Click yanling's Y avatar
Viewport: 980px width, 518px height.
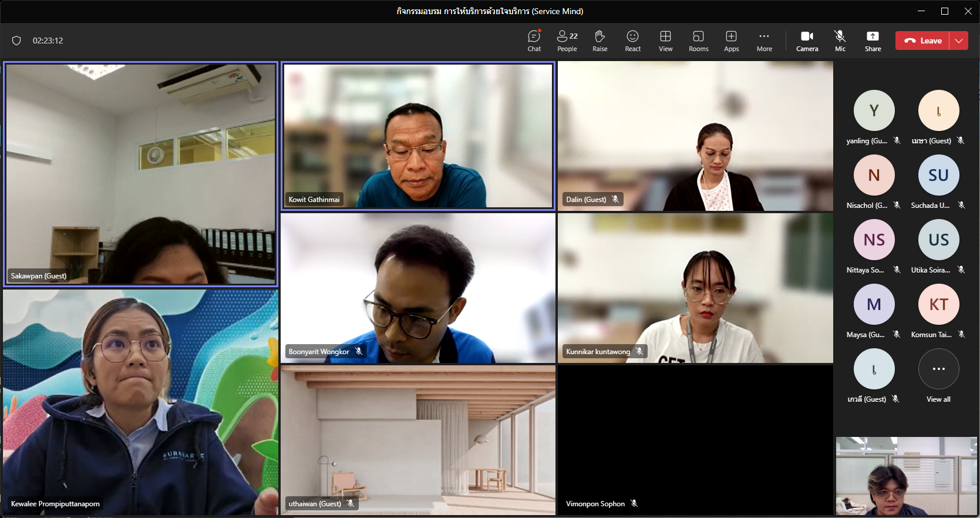[874, 110]
